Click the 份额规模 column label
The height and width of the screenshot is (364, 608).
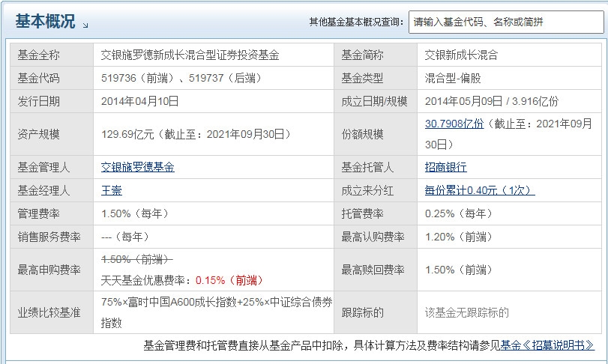click(362, 134)
